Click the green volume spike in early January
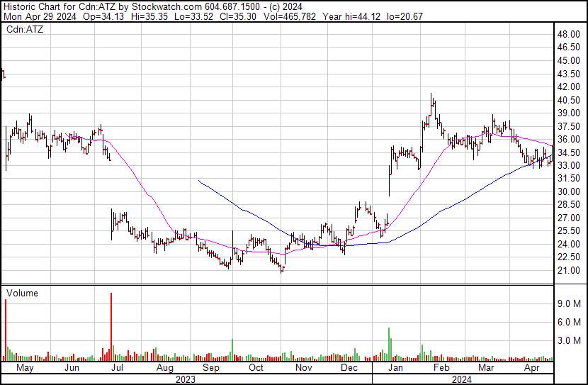The height and width of the screenshot is (385, 588). [389, 344]
